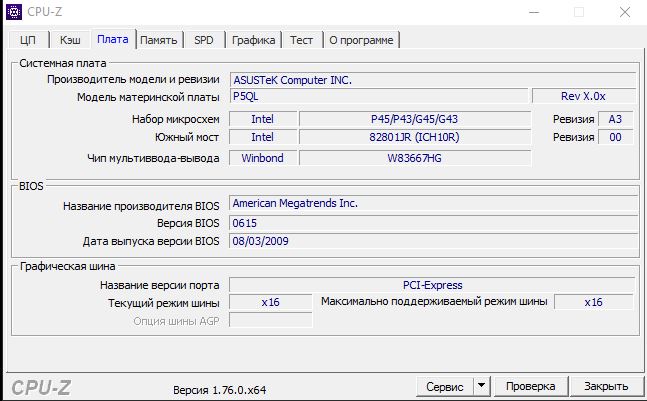This screenshot has height=401, width=647.
Task: Switch to the ЦП tab
Action: [28, 40]
